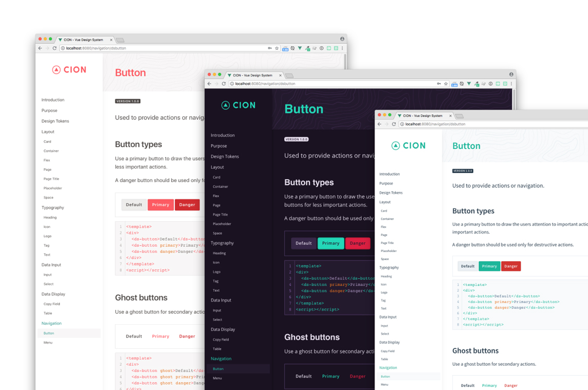Click the ghost Danger button in the front window

pyautogui.click(x=511, y=385)
